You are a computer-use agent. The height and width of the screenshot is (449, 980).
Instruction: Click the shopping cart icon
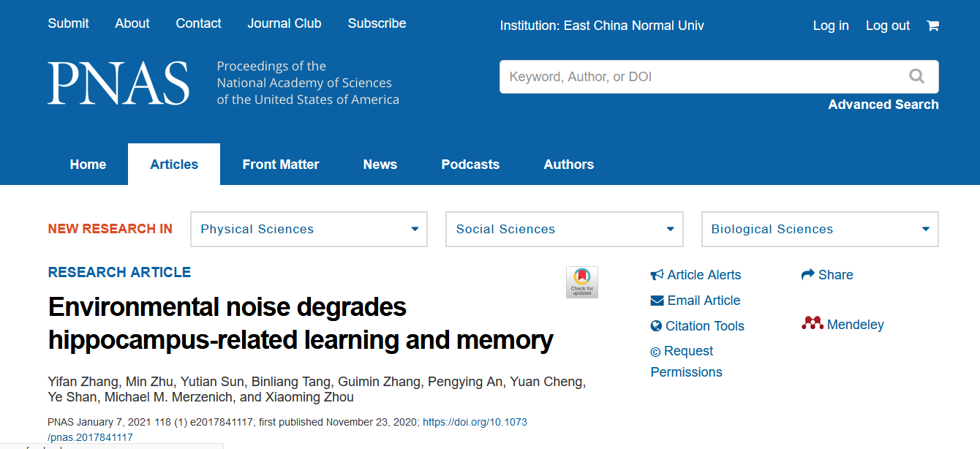tap(932, 26)
